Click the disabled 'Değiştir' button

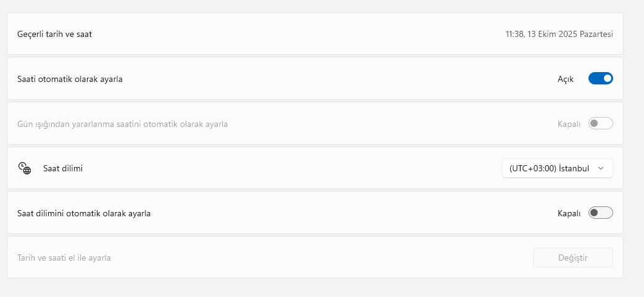click(x=573, y=258)
